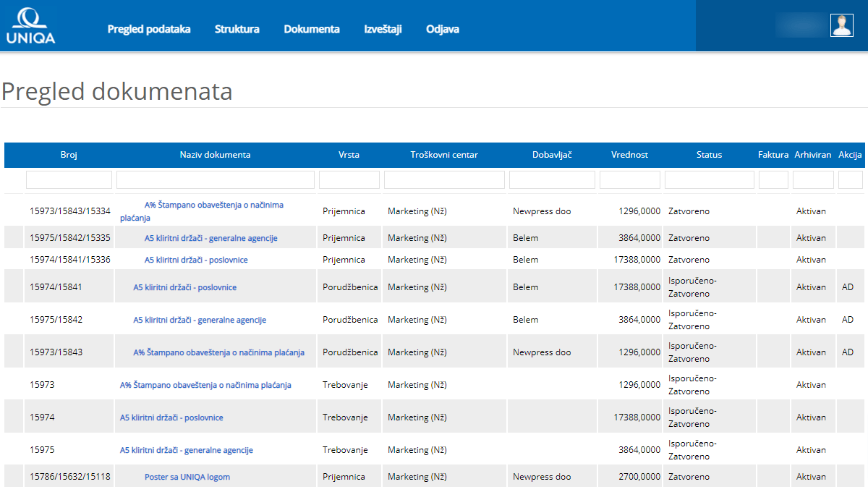868x492 pixels.
Task: Click the UNIQA logo
Action: (x=30, y=26)
